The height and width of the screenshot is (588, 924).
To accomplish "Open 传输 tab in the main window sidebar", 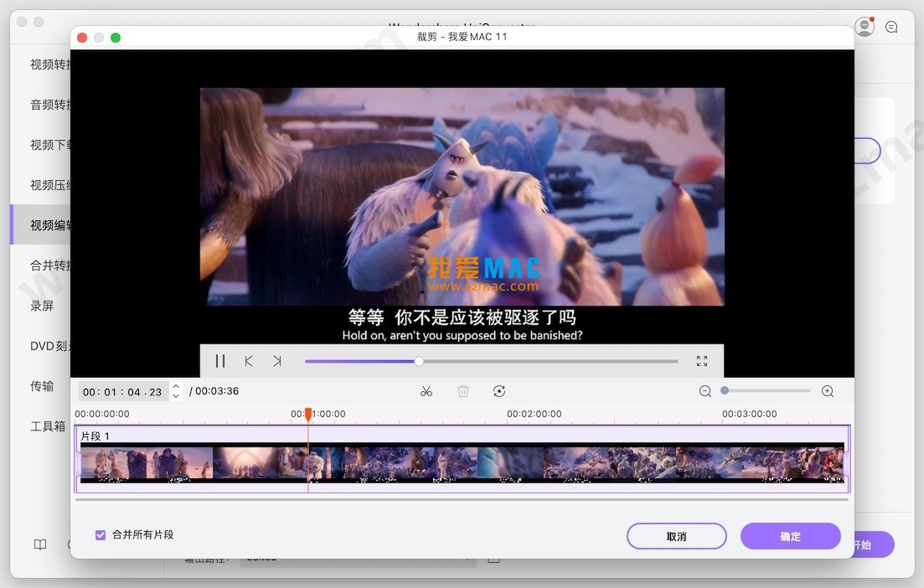I will point(42,386).
